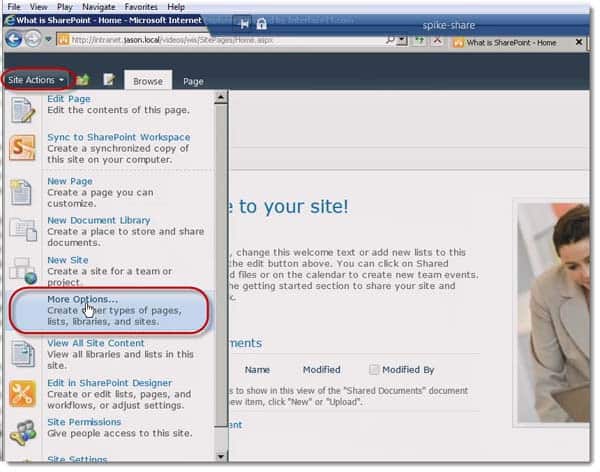Click the New Document Library icon
600x472 pixels.
point(23,230)
